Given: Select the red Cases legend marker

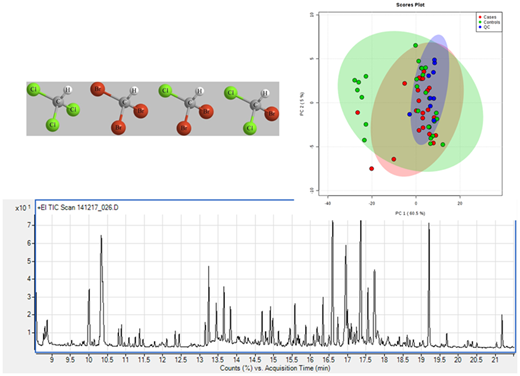Looking at the screenshot, I should pyautogui.click(x=480, y=17).
